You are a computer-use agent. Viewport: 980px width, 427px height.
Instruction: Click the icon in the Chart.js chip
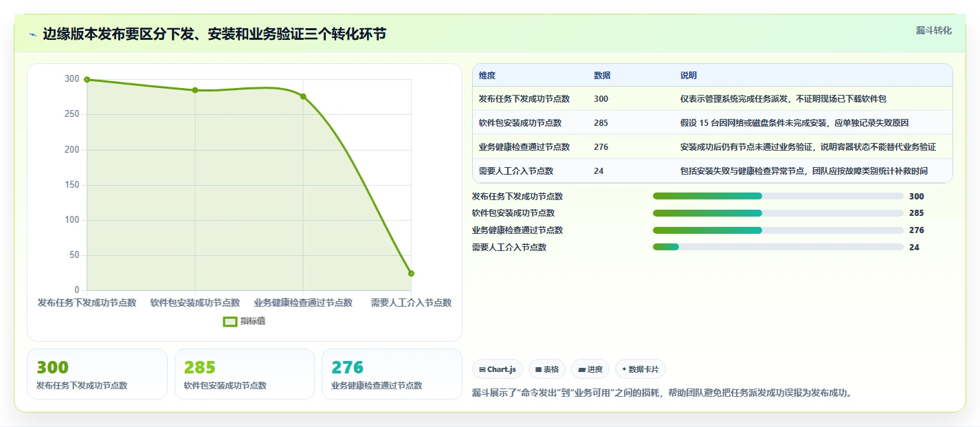pyautogui.click(x=482, y=369)
